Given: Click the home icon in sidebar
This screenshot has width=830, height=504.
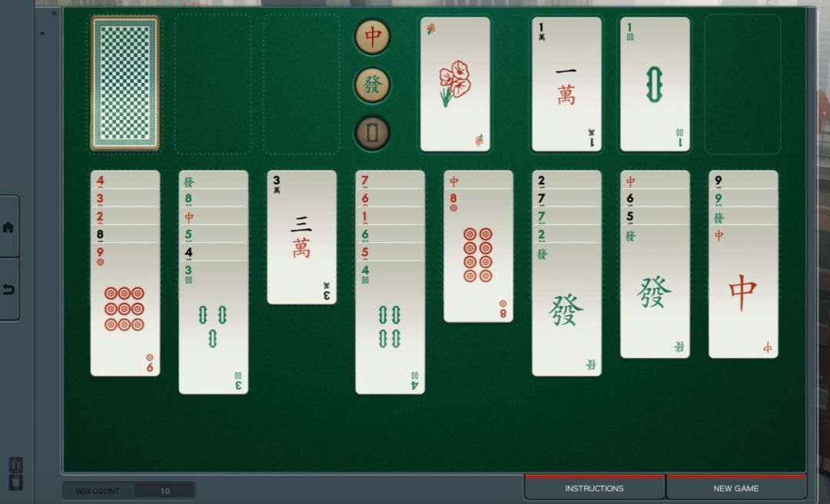Looking at the screenshot, I should point(8,227).
